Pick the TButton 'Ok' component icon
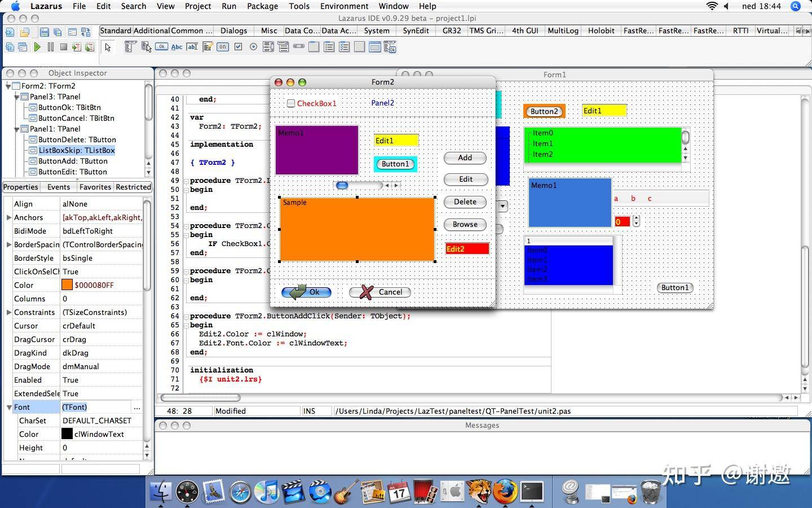 162,47
